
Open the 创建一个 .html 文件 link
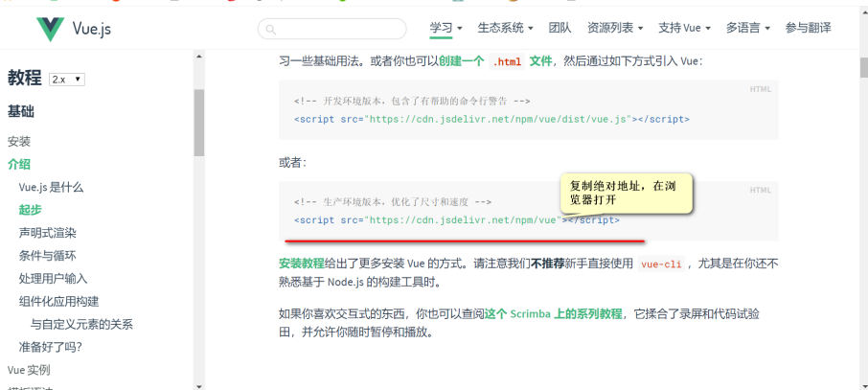[x=495, y=61]
